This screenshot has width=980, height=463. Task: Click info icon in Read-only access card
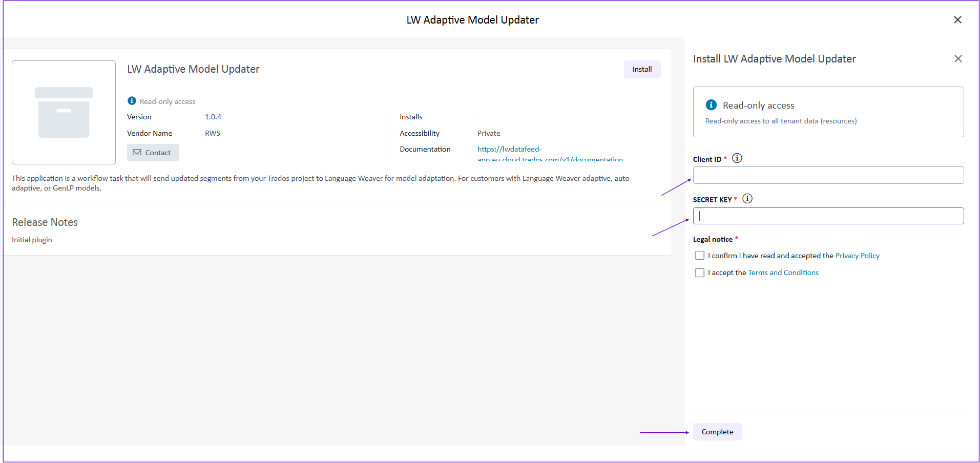tap(711, 105)
